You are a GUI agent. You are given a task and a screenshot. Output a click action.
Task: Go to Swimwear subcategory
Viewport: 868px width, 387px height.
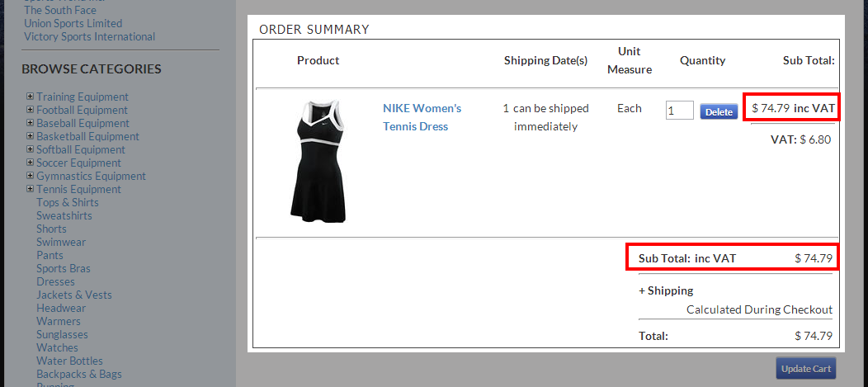pyautogui.click(x=61, y=243)
